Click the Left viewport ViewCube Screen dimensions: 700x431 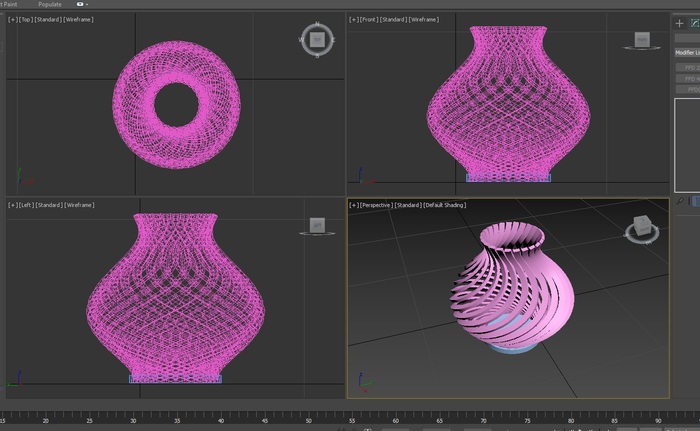316,226
